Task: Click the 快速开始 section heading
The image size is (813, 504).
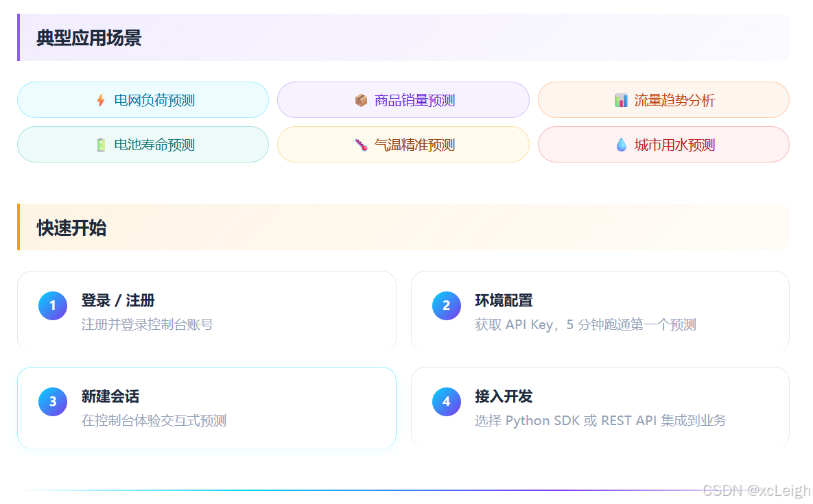Action: tap(71, 228)
